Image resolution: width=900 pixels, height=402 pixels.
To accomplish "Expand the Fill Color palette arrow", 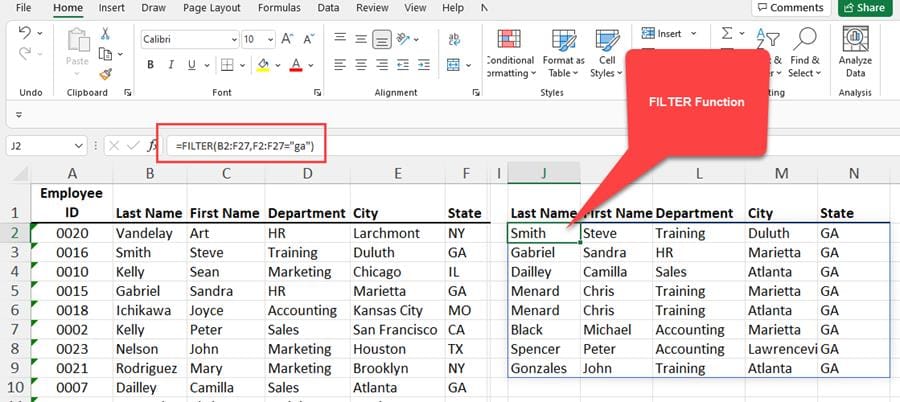I will 278,65.
